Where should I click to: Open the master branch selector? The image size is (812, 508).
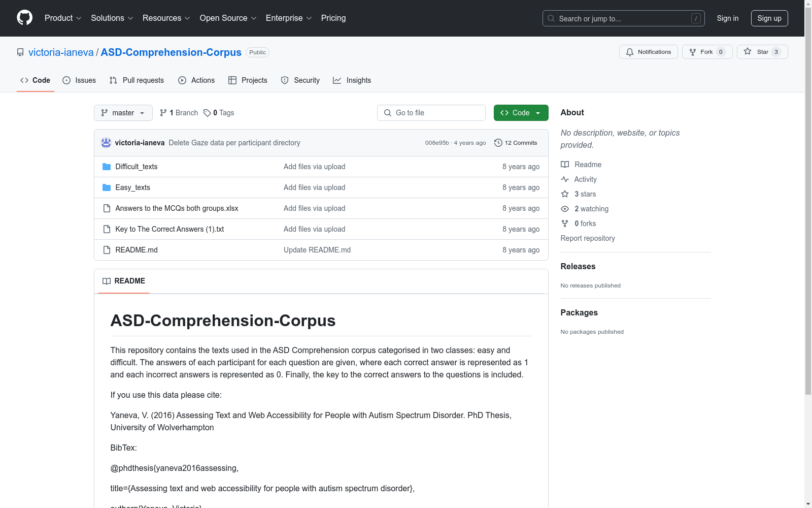point(123,113)
